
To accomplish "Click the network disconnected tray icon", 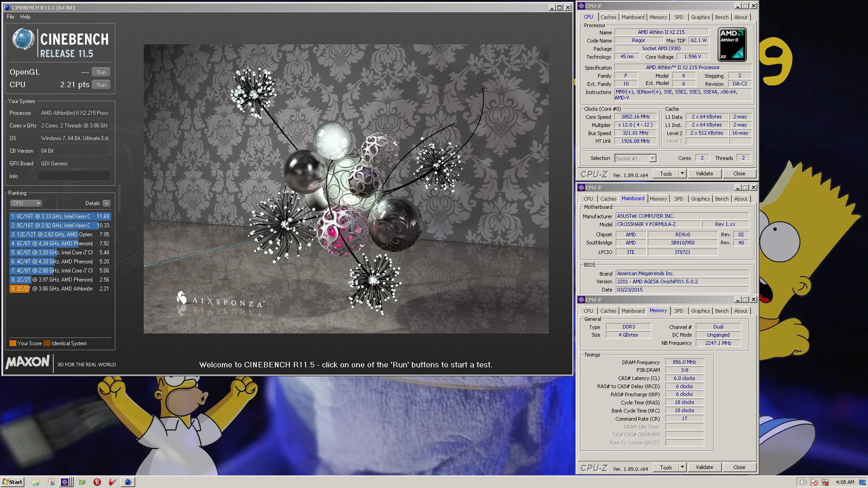I will [825, 482].
